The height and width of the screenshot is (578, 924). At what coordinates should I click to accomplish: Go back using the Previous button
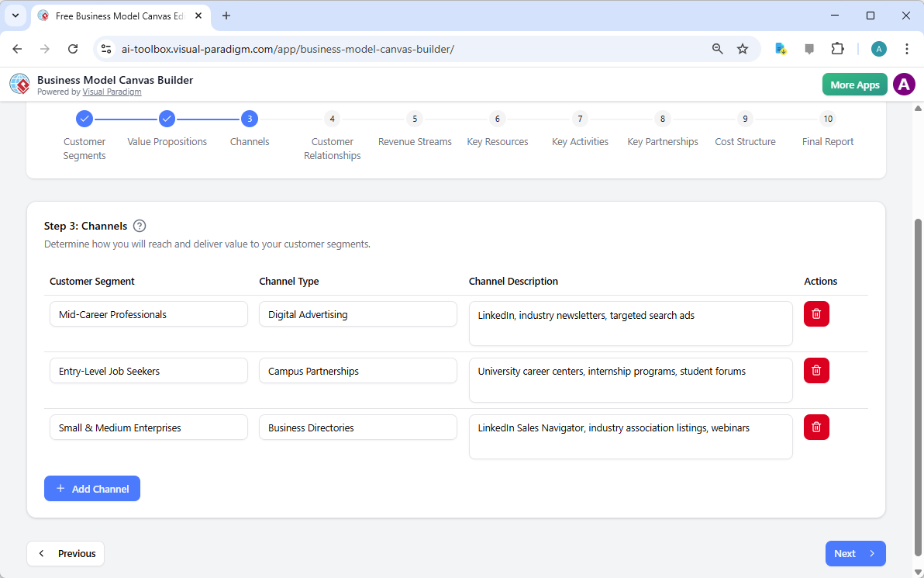pyautogui.click(x=65, y=553)
